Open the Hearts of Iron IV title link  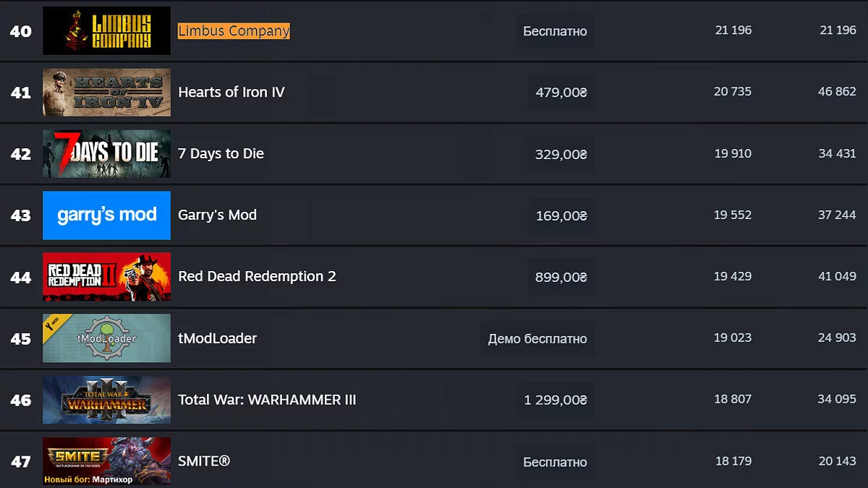point(231,92)
